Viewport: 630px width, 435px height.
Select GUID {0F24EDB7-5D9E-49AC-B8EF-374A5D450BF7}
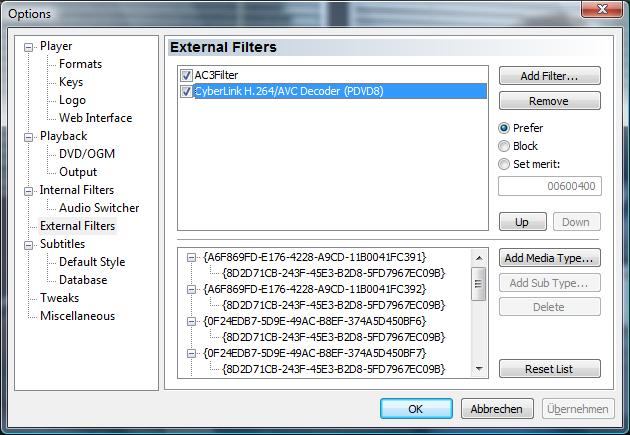click(315, 353)
